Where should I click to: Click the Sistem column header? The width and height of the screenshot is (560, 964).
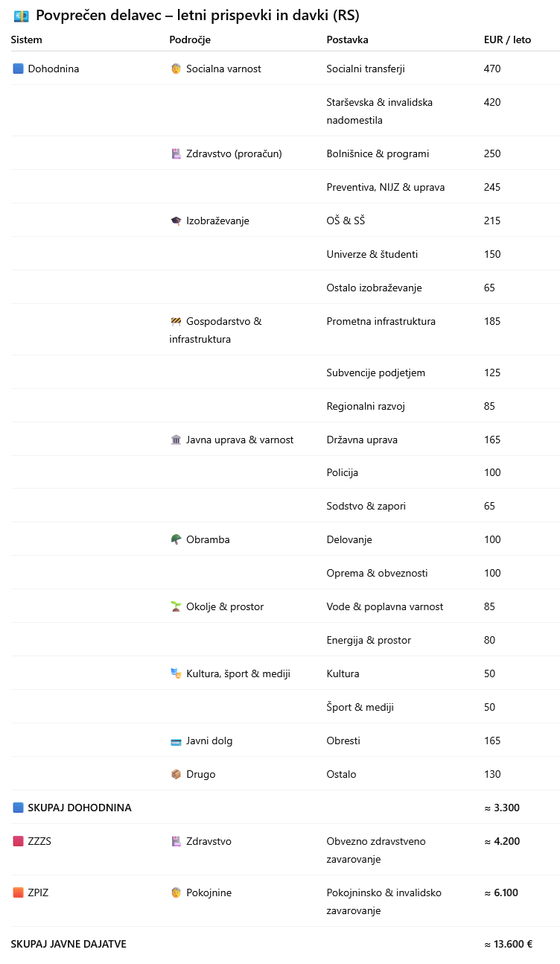pos(27,39)
